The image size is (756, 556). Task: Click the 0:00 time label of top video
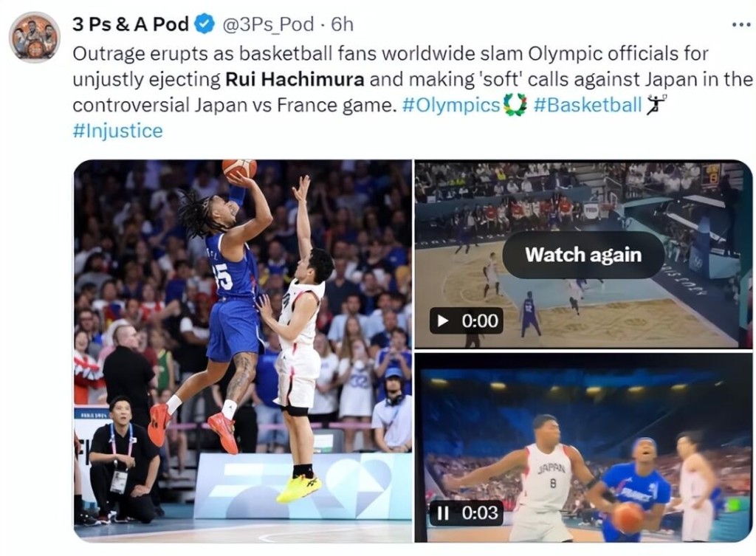click(480, 320)
